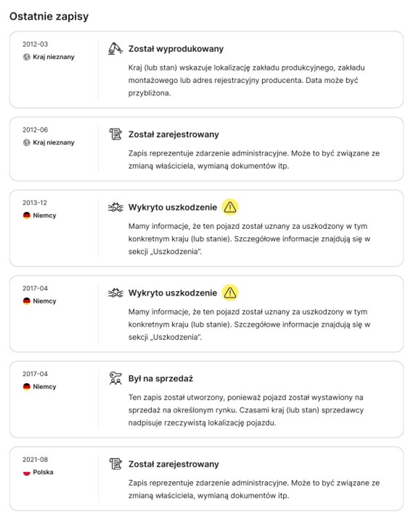Viewport: 412px width, 532px height.
Task: Click the 'Ostatnie zapisy' heading
Action: [49, 16]
